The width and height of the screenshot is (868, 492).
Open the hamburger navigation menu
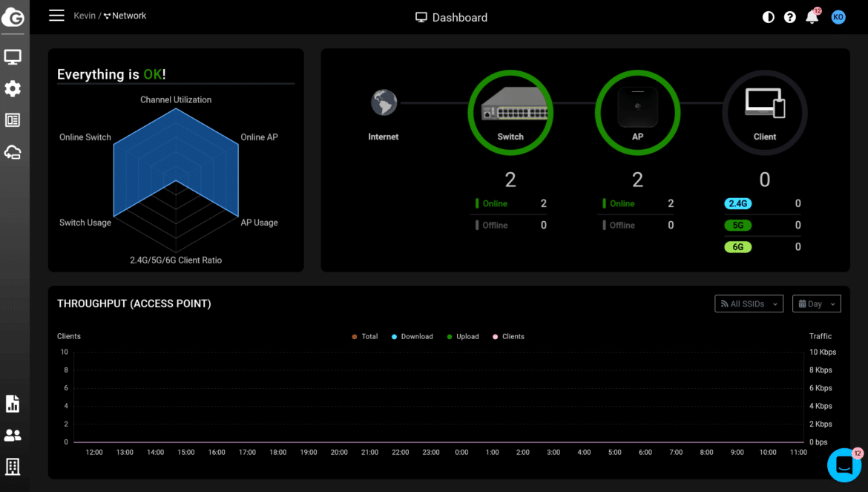[56, 16]
